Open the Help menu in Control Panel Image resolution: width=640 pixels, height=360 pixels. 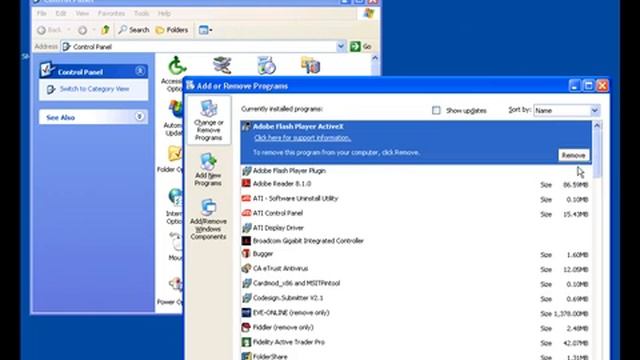tap(164, 13)
